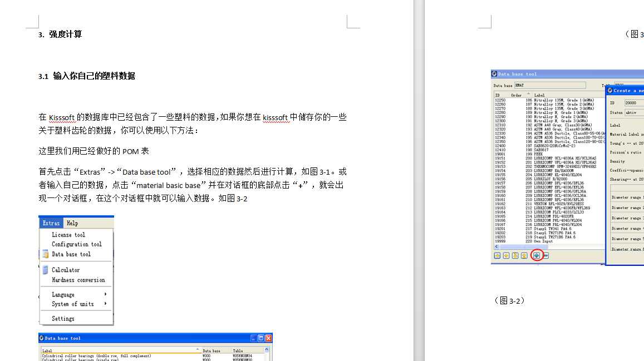Click the Create a new dialog title icon
The width and height of the screenshot is (644, 361).
(610, 90)
